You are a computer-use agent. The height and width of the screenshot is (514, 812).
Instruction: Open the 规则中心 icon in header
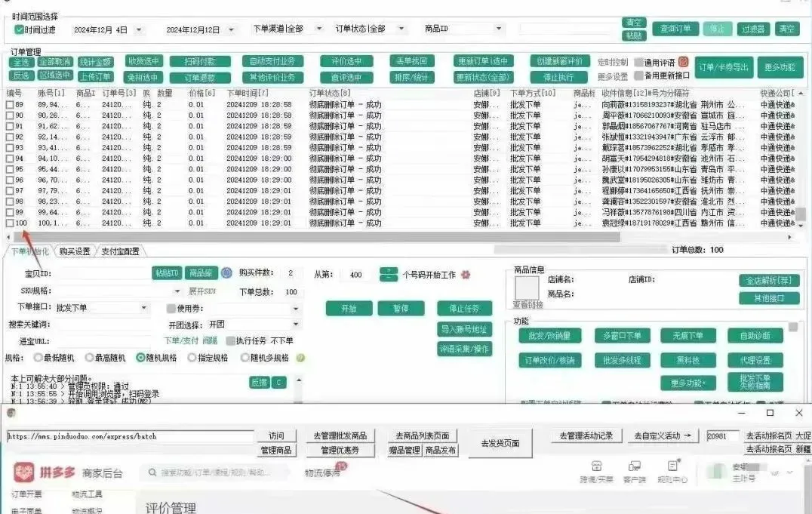(672, 467)
